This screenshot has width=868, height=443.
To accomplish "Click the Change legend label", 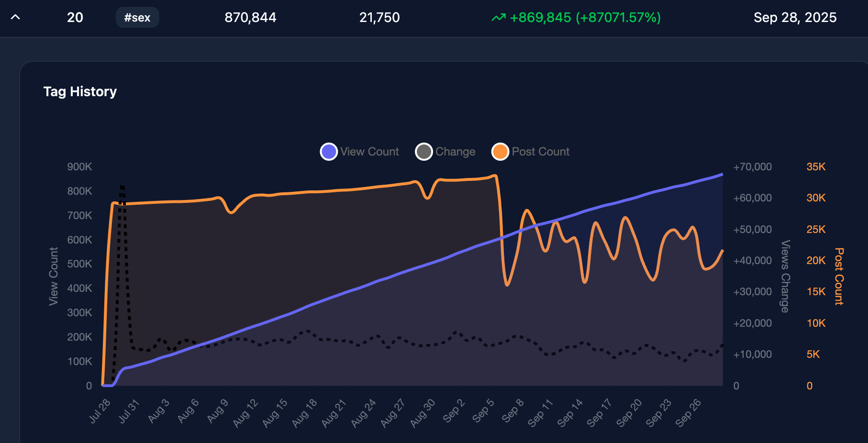I will [455, 152].
